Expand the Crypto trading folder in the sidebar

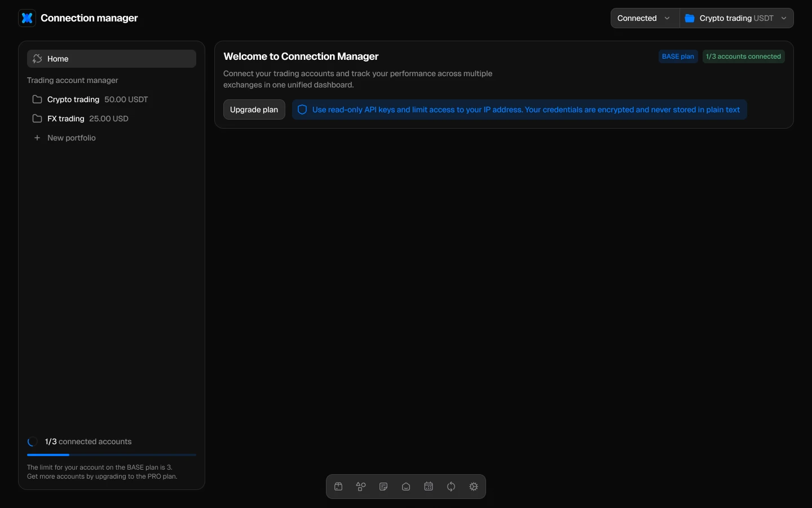pyautogui.click(x=73, y=99)
